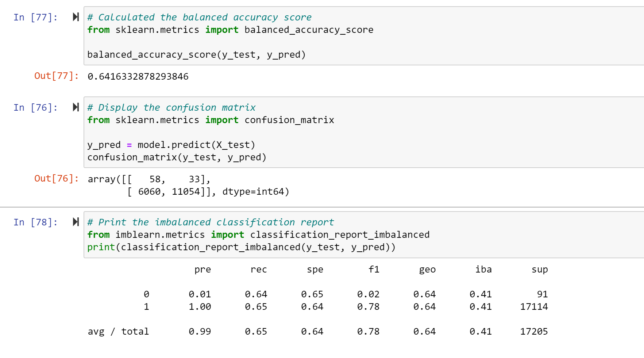Click the confusion matrix array output

[188, 185]
